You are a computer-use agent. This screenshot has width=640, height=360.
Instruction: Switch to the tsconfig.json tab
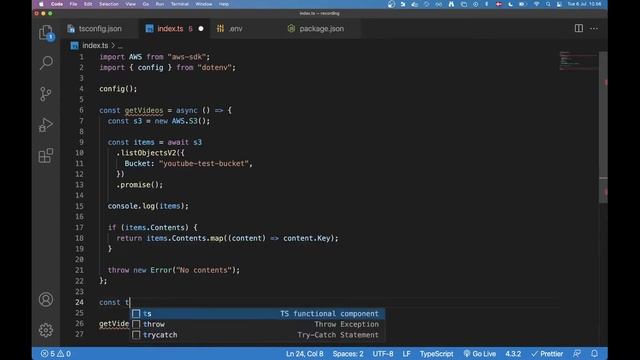click(99, 29)
